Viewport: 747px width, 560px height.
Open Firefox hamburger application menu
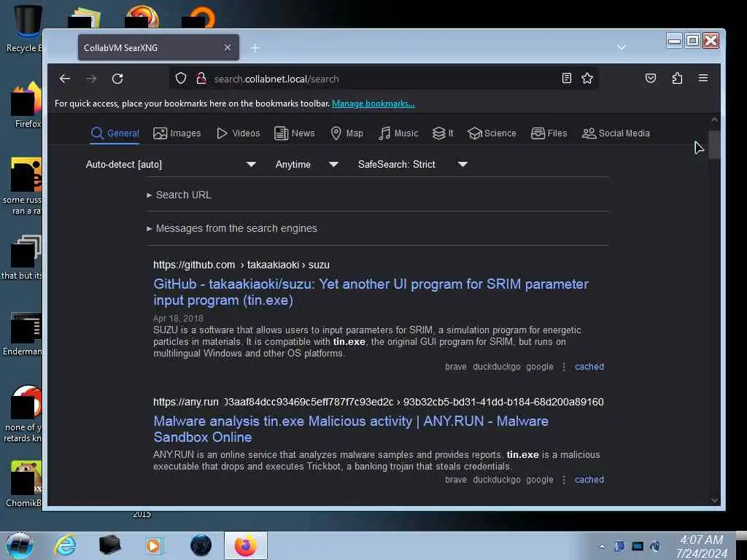point(703,77)
